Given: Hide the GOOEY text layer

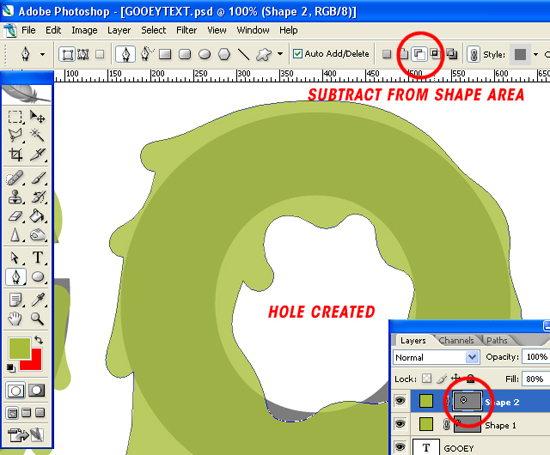Looking at the screenshot, I should (x=400, y=447).
